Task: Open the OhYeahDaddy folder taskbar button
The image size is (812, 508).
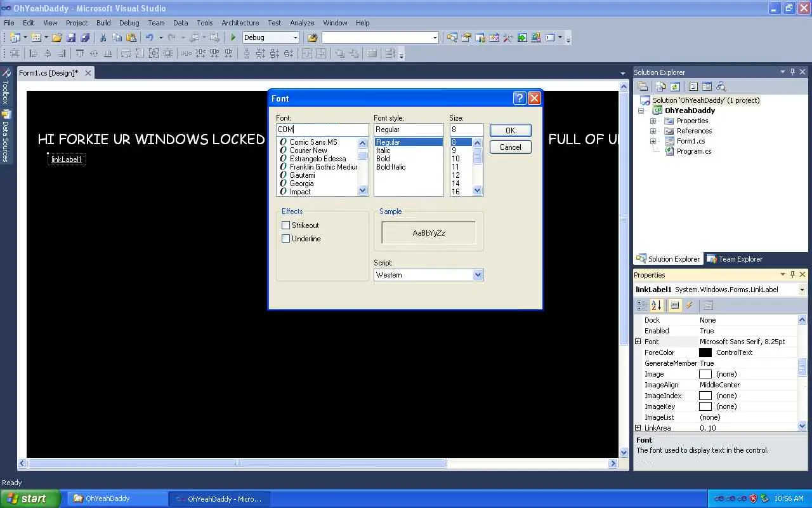Action: coord(117,498)
